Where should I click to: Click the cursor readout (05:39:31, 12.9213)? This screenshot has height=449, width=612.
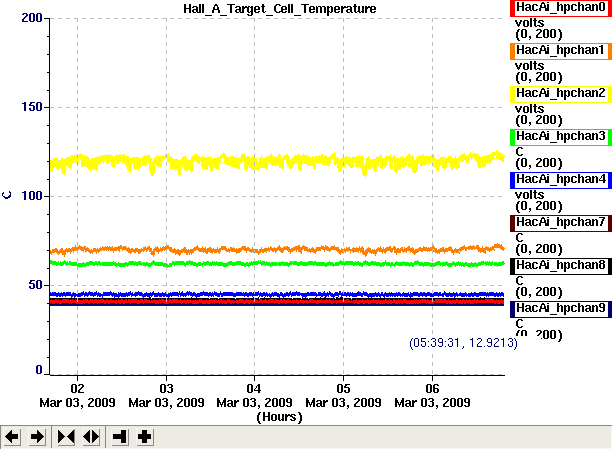pyautogui.click(x=463, y=343)
